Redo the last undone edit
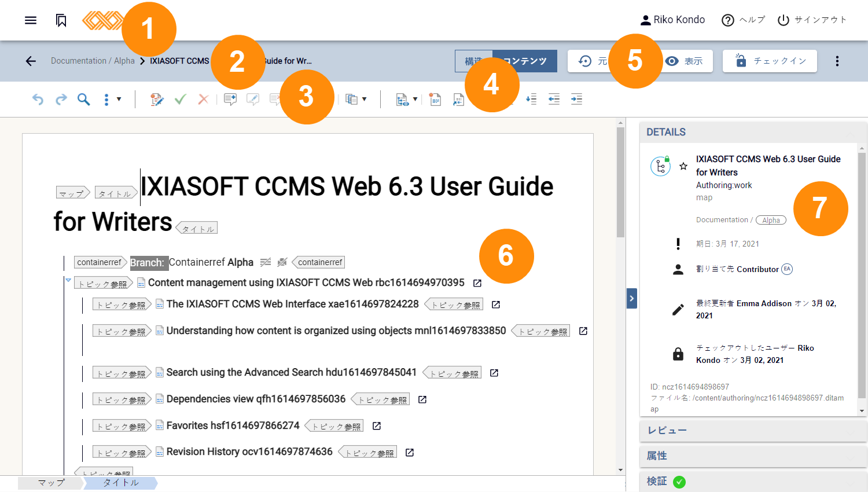 click(61, 100)
